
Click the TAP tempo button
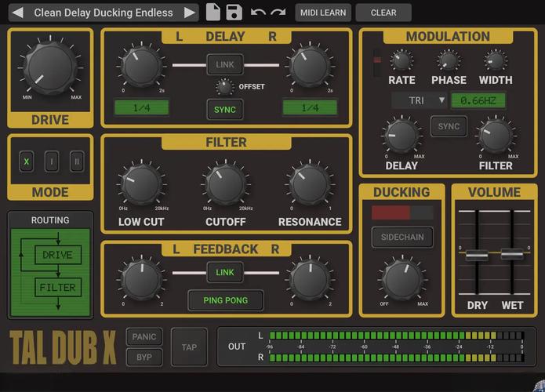pos(189,347)
